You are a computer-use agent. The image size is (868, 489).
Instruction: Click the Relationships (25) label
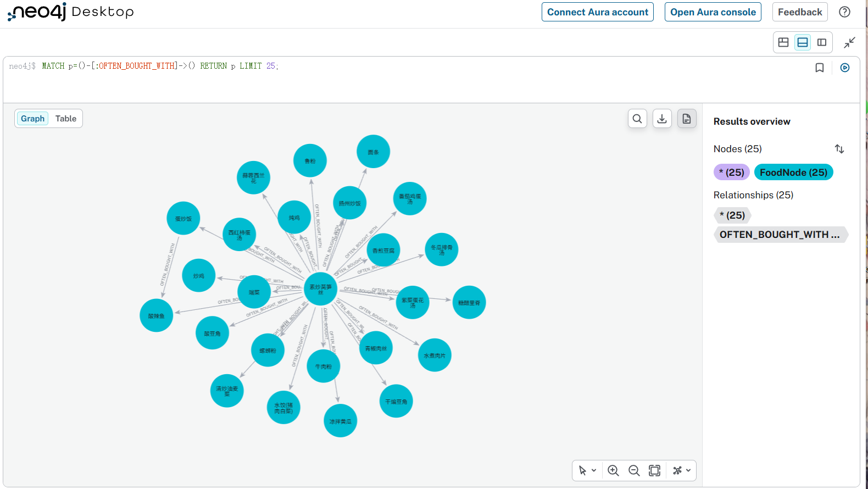[753, 195]
